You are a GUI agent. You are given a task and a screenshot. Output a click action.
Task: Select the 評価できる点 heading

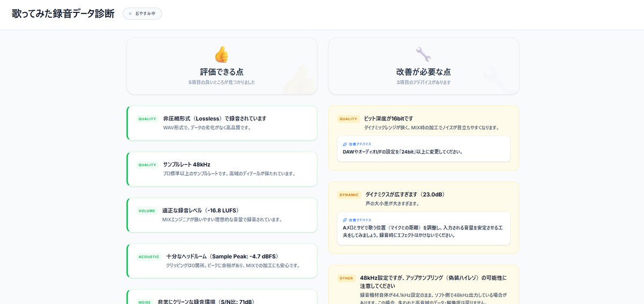pos(222,71)
